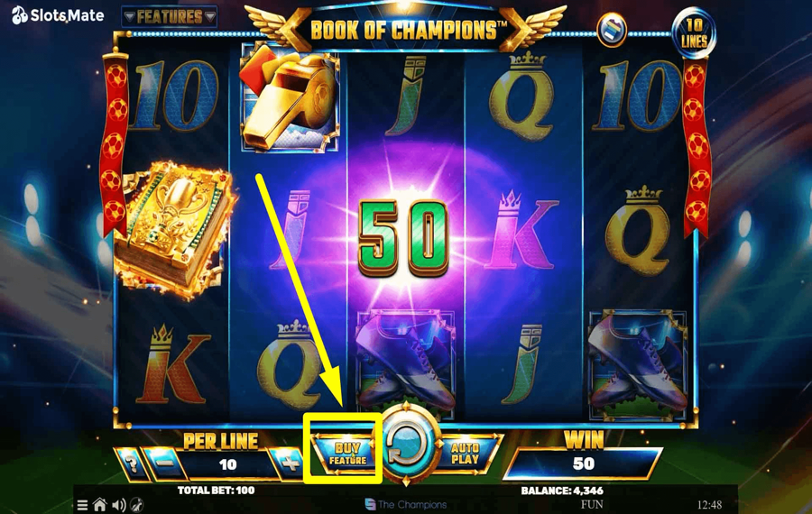This screenshot has height=514, width=812.
Task: Toggle the turbo mode animal icon
Action: (137, 505)
